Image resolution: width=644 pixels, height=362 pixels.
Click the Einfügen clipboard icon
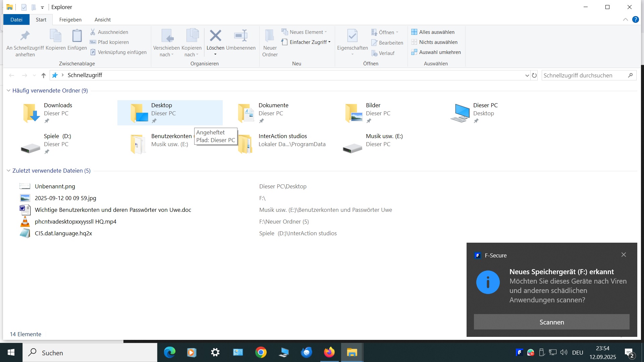[x=77, y=36]
